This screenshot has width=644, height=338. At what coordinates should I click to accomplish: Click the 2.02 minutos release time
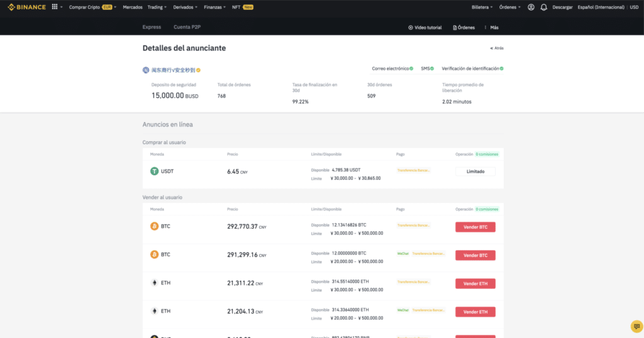coord(457,102)
